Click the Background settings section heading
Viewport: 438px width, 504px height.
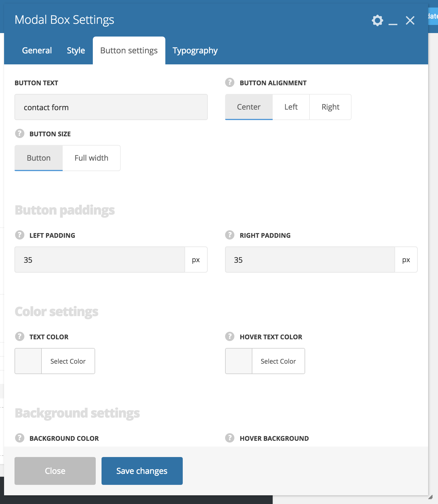click(x=77, y=413)
